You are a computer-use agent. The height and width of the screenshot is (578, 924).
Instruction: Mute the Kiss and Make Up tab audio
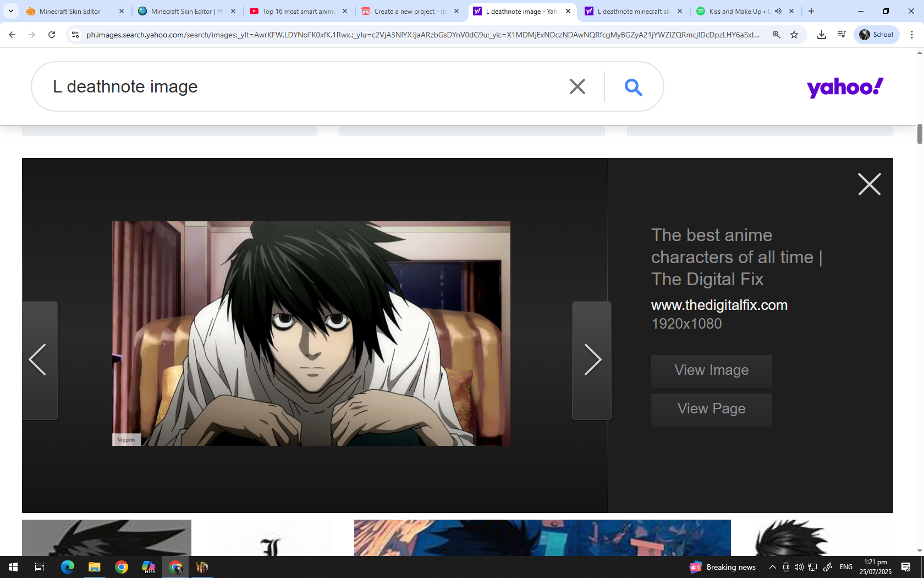(x=778, y=11)
